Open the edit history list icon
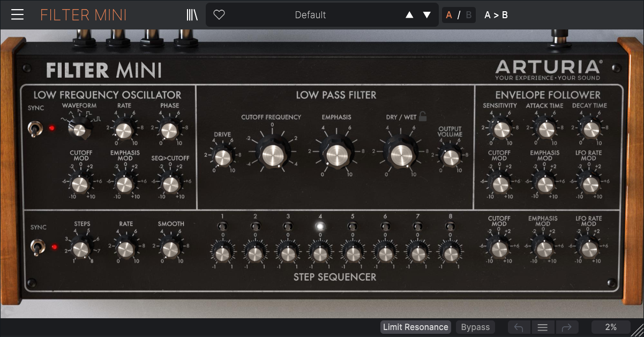The height and width of the screenshot is (337, 644). click(x=543, y=327)
